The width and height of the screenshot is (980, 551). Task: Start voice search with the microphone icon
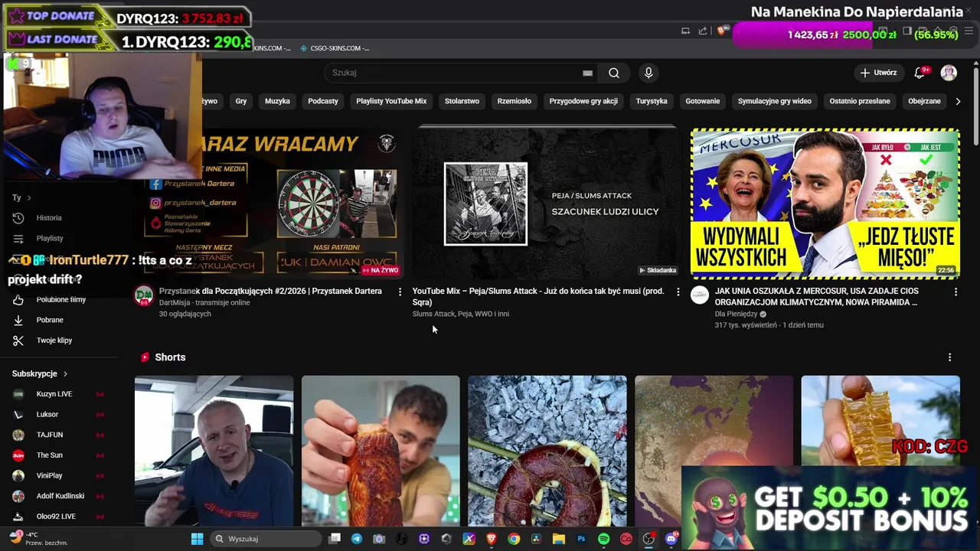pos(648,73)
